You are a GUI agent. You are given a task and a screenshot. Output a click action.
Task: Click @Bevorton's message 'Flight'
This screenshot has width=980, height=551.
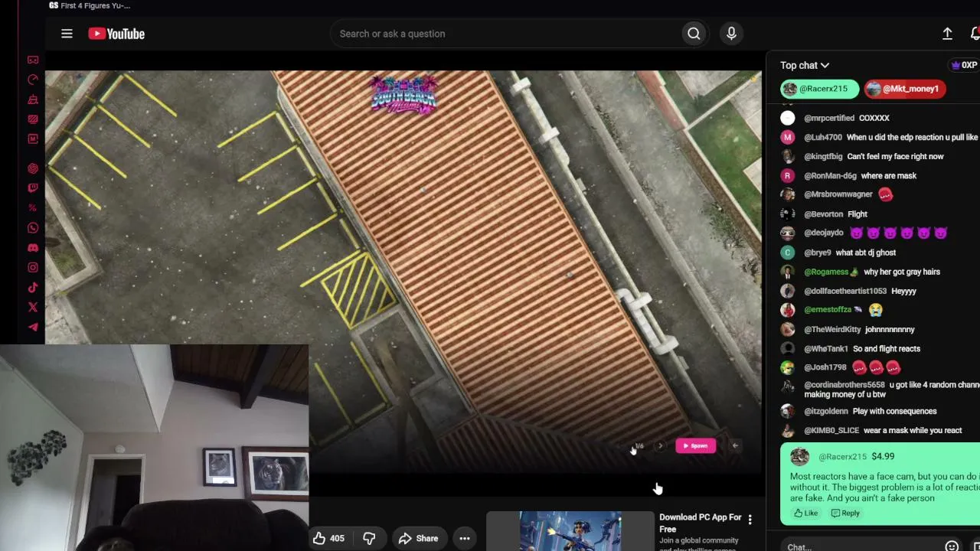(x=857, y=214)
